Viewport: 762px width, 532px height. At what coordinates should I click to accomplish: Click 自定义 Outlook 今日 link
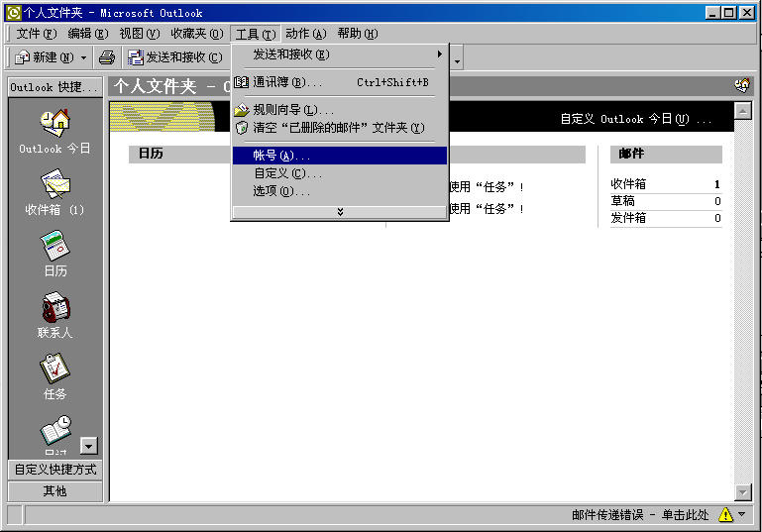pos(635,119)
